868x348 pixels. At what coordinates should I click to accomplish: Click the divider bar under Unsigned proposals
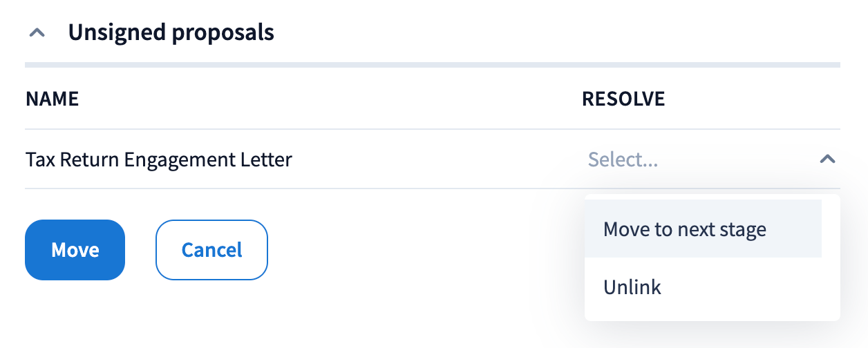433,65
